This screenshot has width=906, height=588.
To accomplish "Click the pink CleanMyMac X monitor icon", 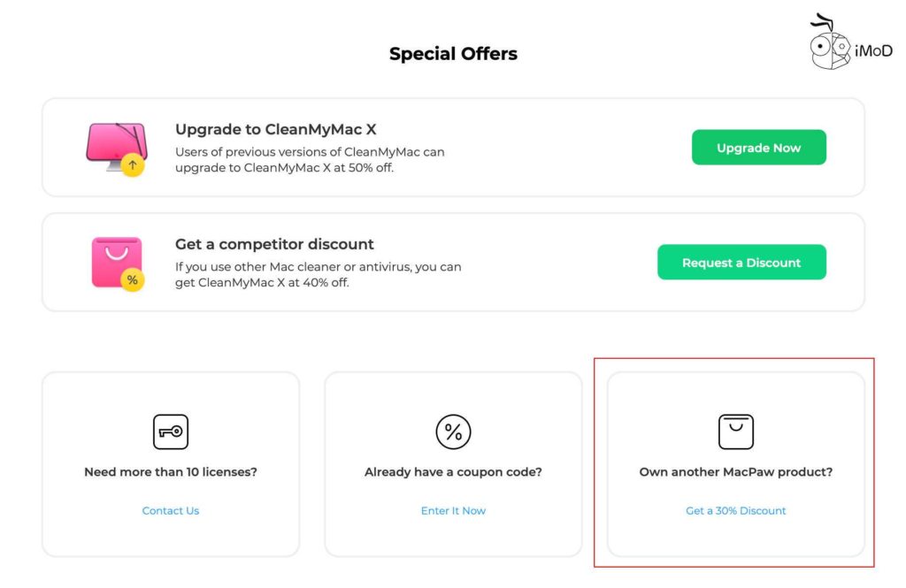I will [x=113, y=142].
